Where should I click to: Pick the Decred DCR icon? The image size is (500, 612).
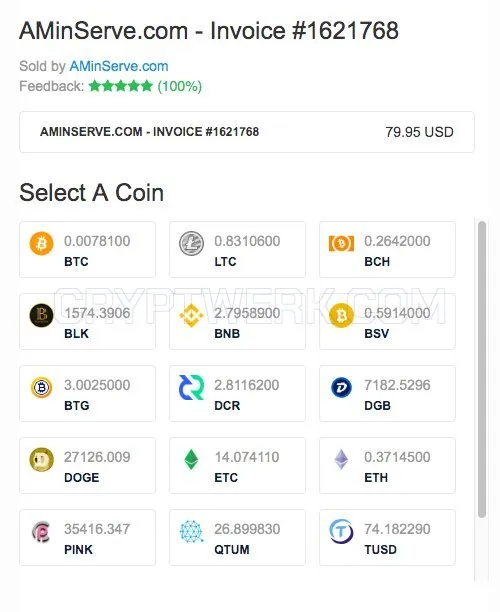tap(191, 388)
